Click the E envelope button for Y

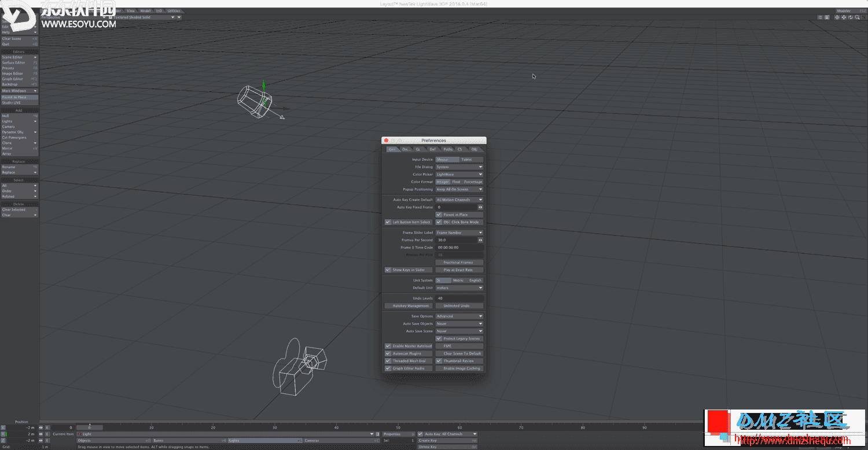(47, 434)
